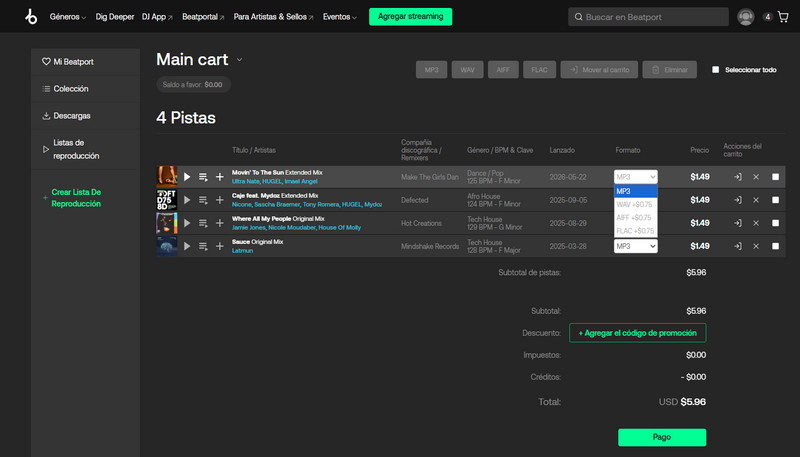Remove Caje feat. Mydoz from cart
This screenshot has width=800, height=457.
tap(756, 200)
